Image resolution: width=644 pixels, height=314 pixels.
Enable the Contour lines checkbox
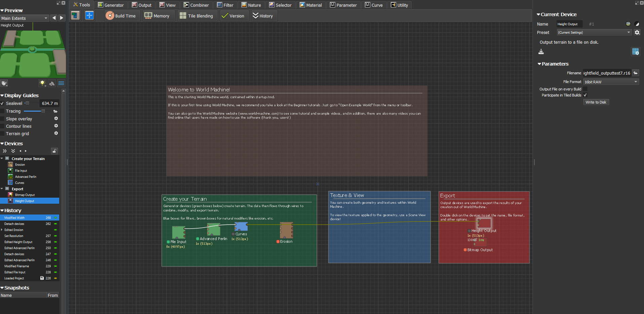(2, 126)
